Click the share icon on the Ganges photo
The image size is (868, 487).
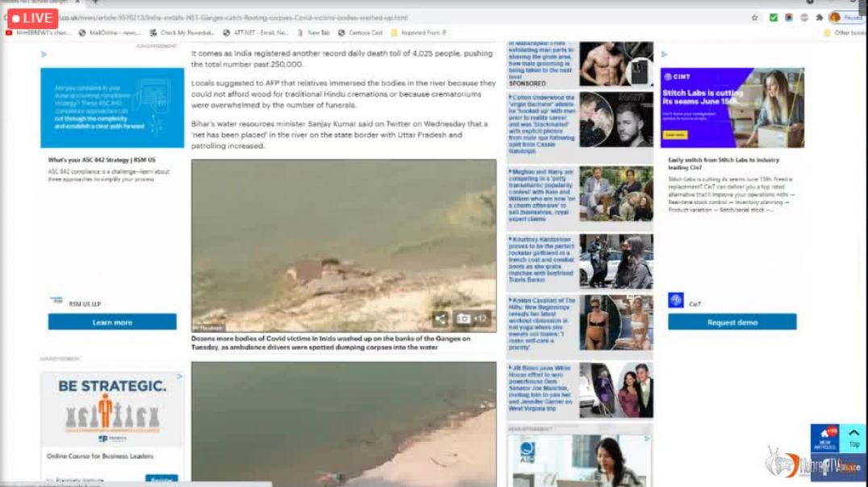[440, 319]
